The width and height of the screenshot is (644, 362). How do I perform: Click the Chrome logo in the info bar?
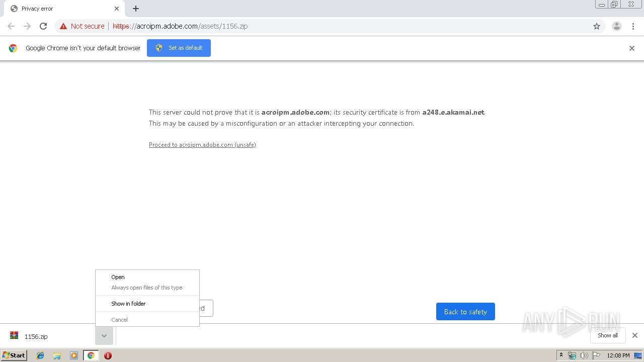(x=13, y=48)
